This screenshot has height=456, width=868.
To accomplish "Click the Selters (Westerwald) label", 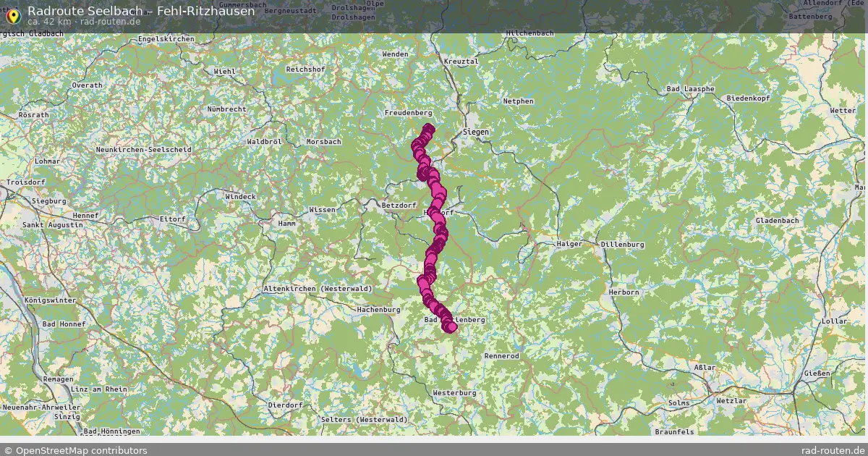I will coord(364,420).
